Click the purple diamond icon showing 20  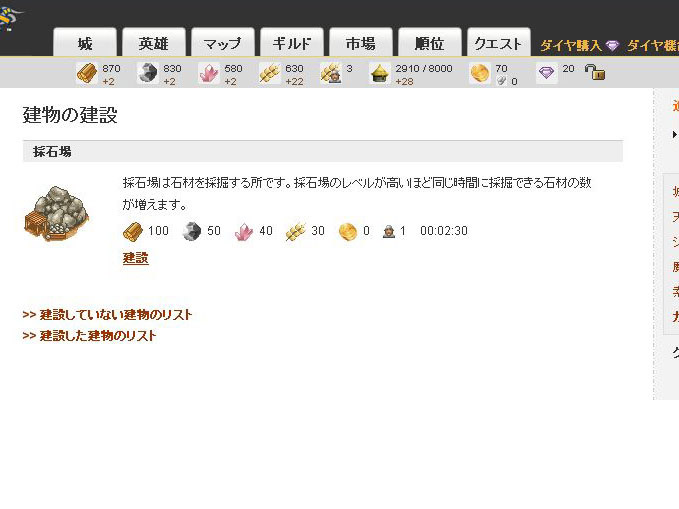[x=546, y=73]
